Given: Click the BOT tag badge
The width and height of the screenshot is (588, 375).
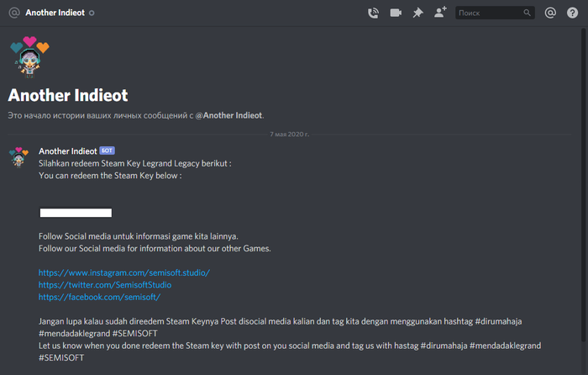Looking at the screenshot, I should click(107, 151).
